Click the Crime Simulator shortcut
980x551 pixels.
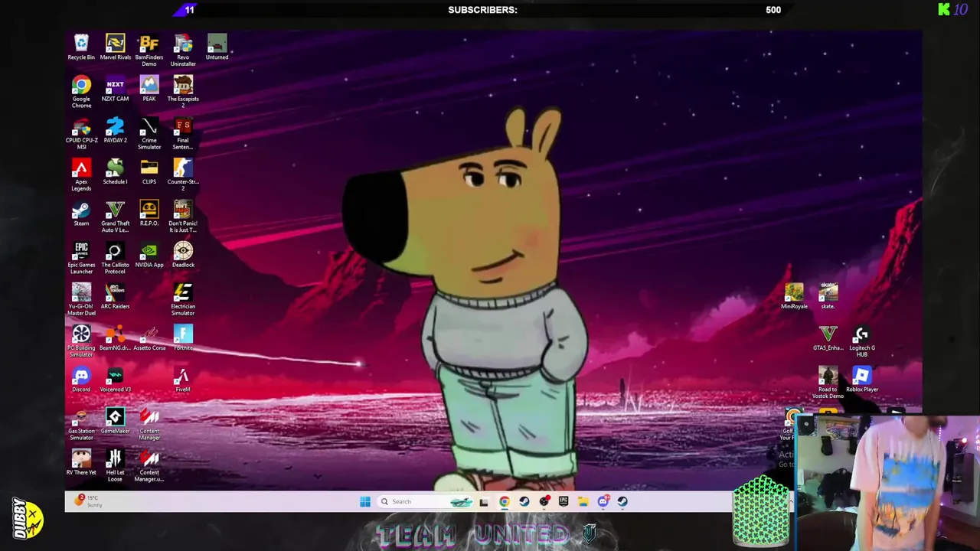coord(149,133)
